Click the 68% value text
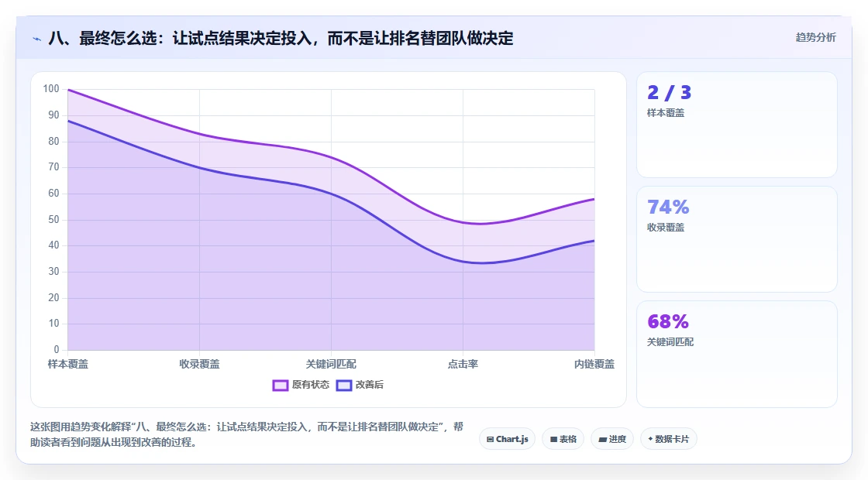868x480 pixels. pyautogui.click(x=668, y=321)
